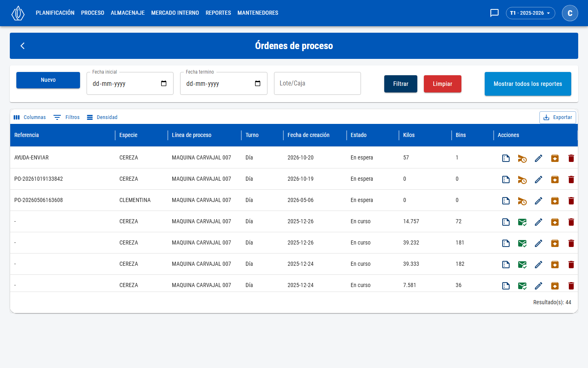
Task: Open summary document for AYUDA-ENVIAR order
Action: pos(506,158)
